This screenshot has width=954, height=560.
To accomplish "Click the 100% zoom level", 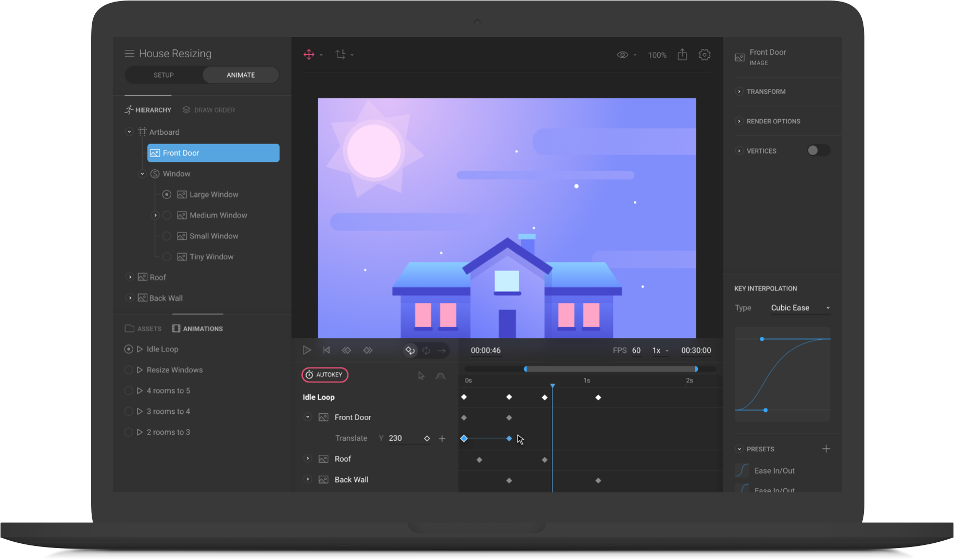I will 657,55.
